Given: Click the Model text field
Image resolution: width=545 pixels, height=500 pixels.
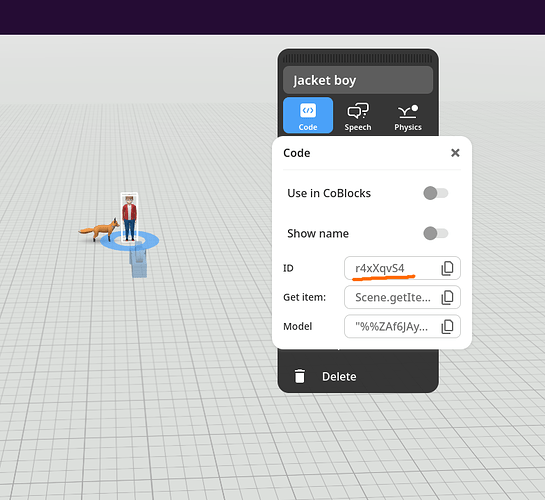Looking at the screenshot, I should pyautogui.click(x=402, y=327).
